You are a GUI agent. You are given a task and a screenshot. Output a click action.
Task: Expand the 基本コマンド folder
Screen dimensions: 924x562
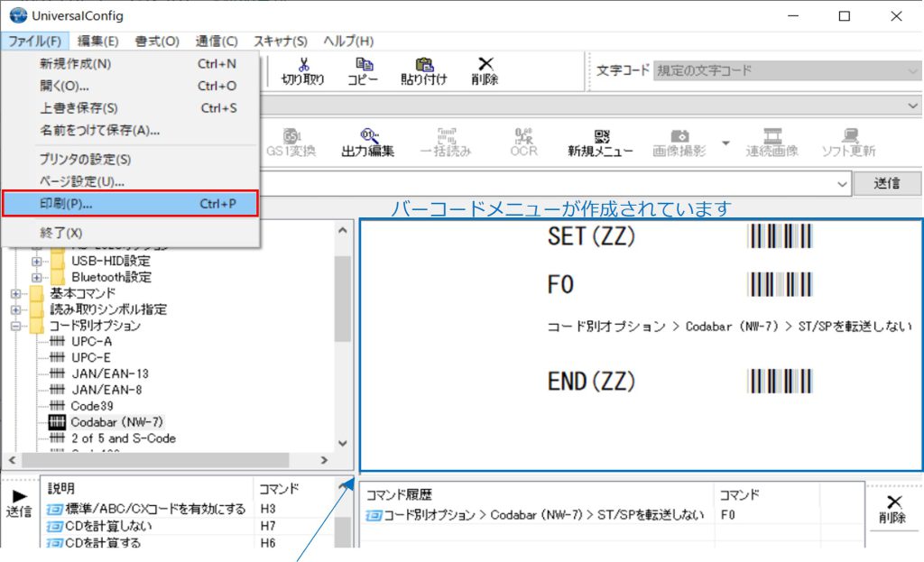click(16, 293)
